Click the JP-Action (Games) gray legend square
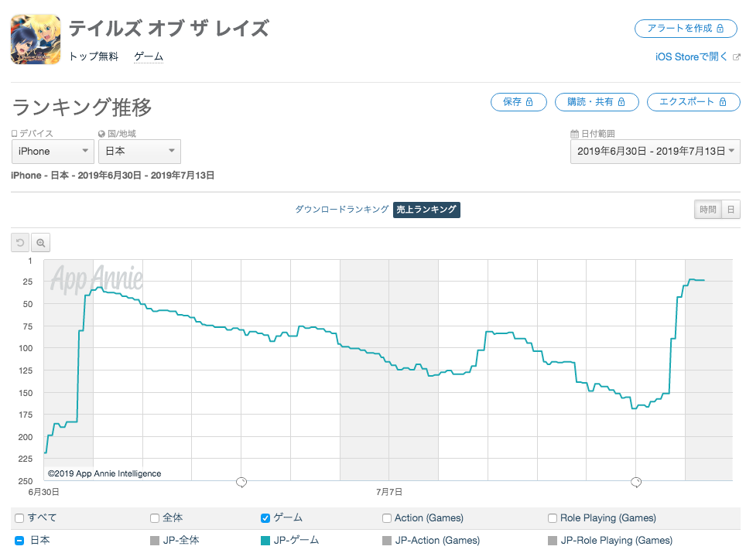 pyautogui.click(x=387, y=541)
